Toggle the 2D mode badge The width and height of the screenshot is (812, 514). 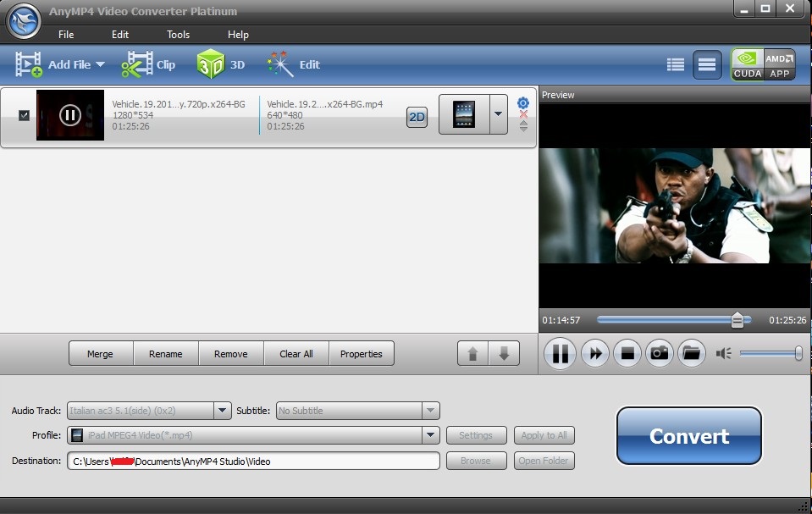417,117
